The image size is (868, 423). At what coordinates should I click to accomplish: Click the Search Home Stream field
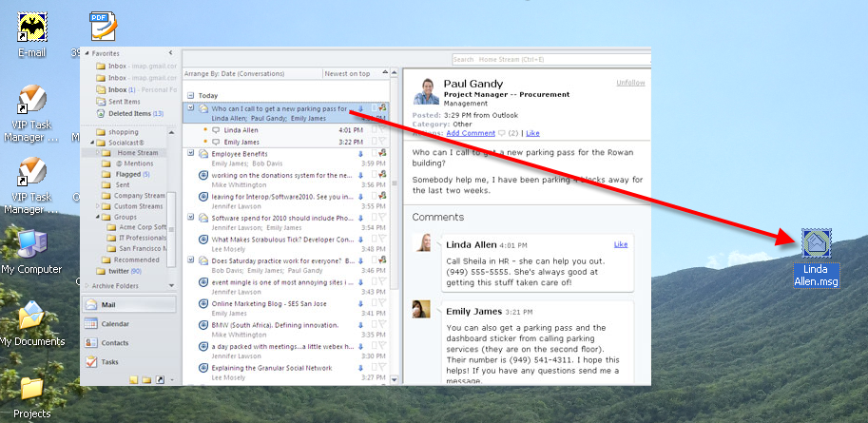[x=551, y=60]
